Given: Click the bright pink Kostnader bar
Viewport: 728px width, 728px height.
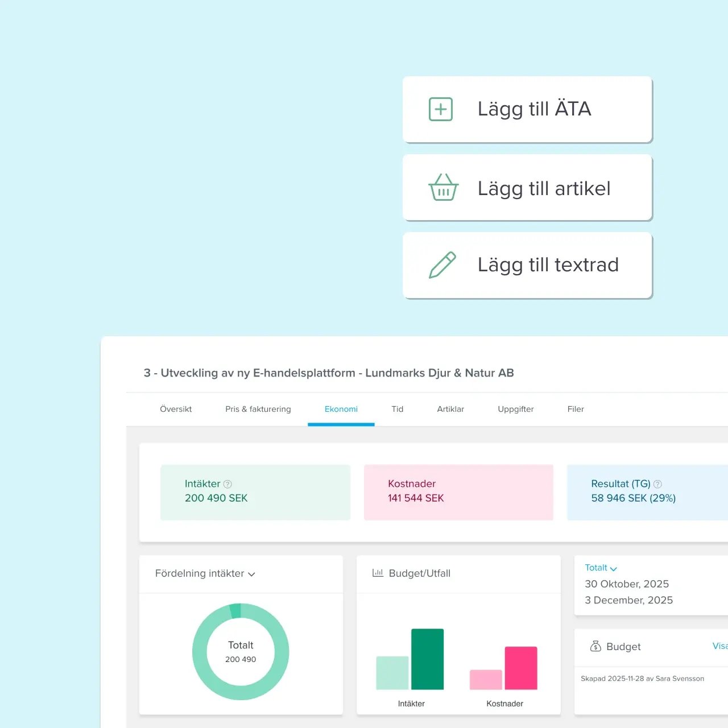Looking at the screenshot, I should [x=521, y=668].
